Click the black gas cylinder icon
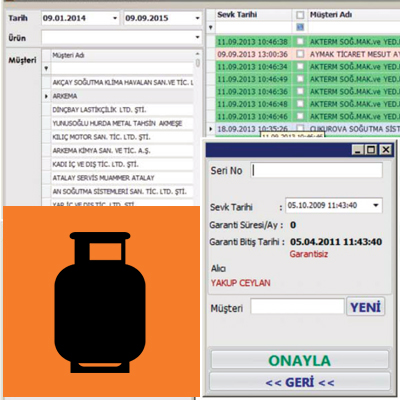This screenshot has width=400, height=400. pos(100,302)
